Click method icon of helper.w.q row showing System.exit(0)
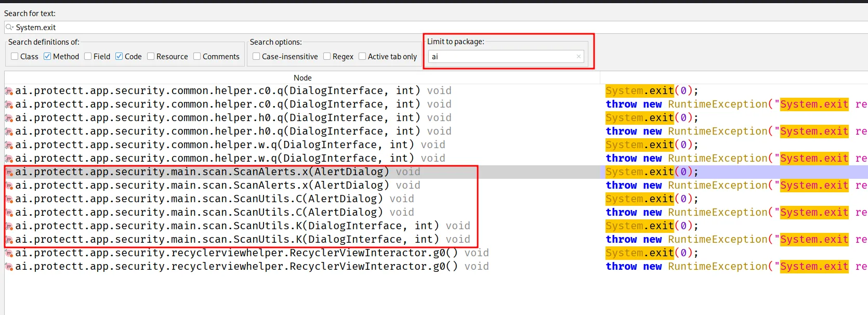Image resolution: width=868 pixels, height=315 pixels. point(9,145)
